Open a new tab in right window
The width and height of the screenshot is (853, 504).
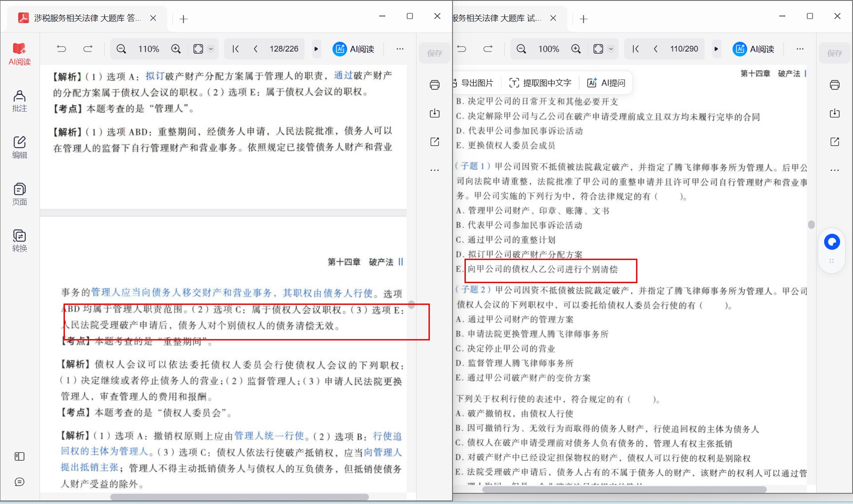click(x=584, y=19)
